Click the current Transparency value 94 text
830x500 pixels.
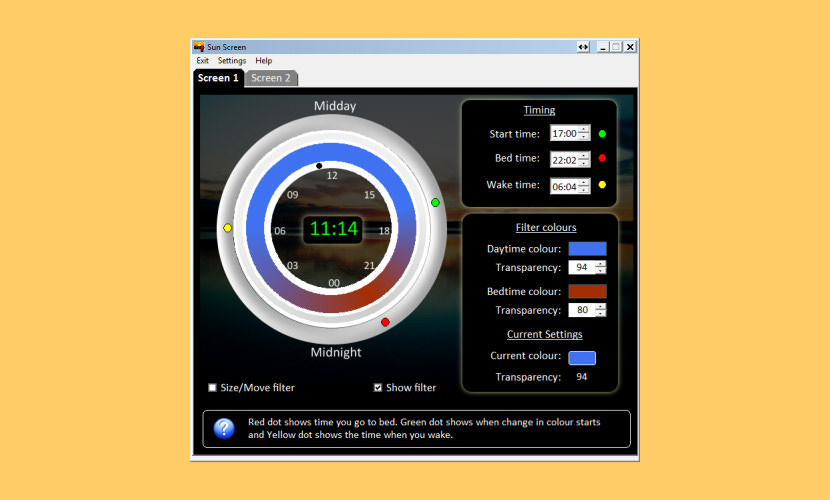[x=582, y=377]
